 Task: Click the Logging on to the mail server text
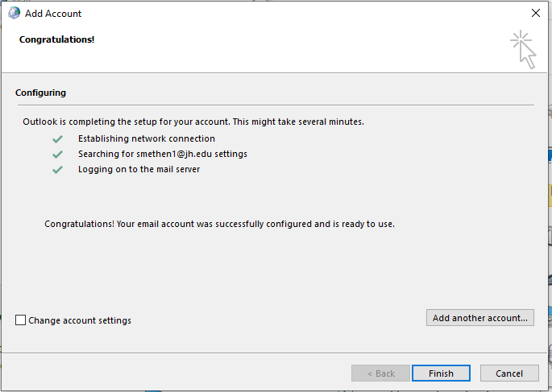pyautogui.click(x=139, y=169)
